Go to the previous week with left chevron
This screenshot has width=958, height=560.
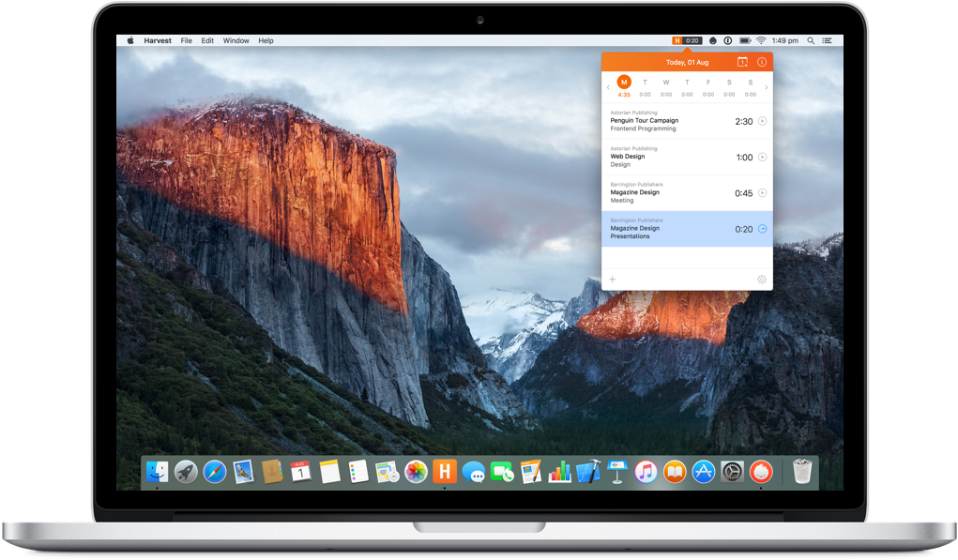(x=608, y=87)
